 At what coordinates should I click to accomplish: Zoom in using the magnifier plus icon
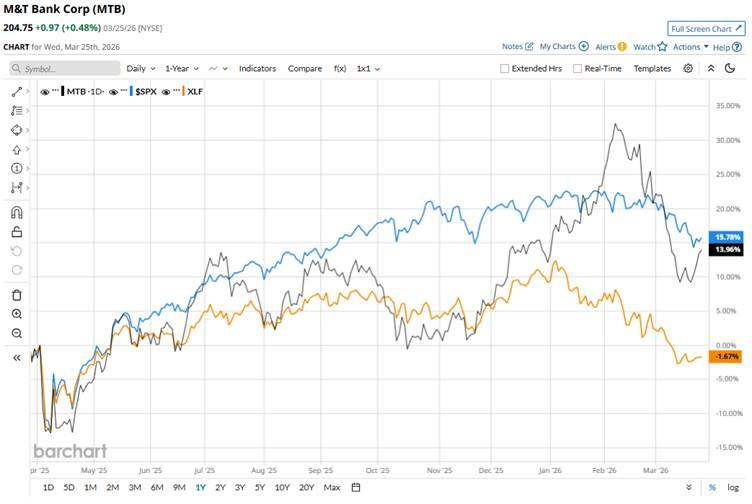point(17,314)
